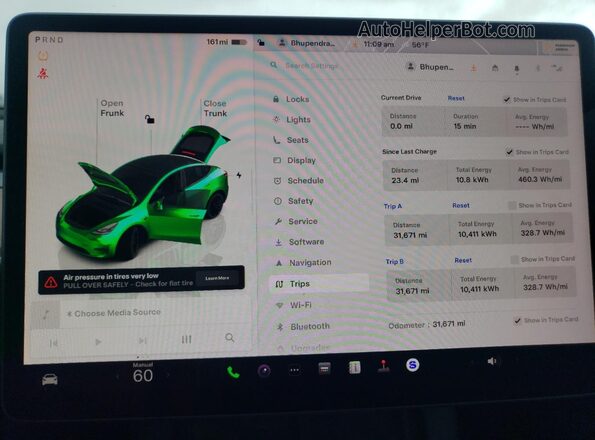Choose Media Source in the player
595x440 pixels.
click(x=114, y=313)
